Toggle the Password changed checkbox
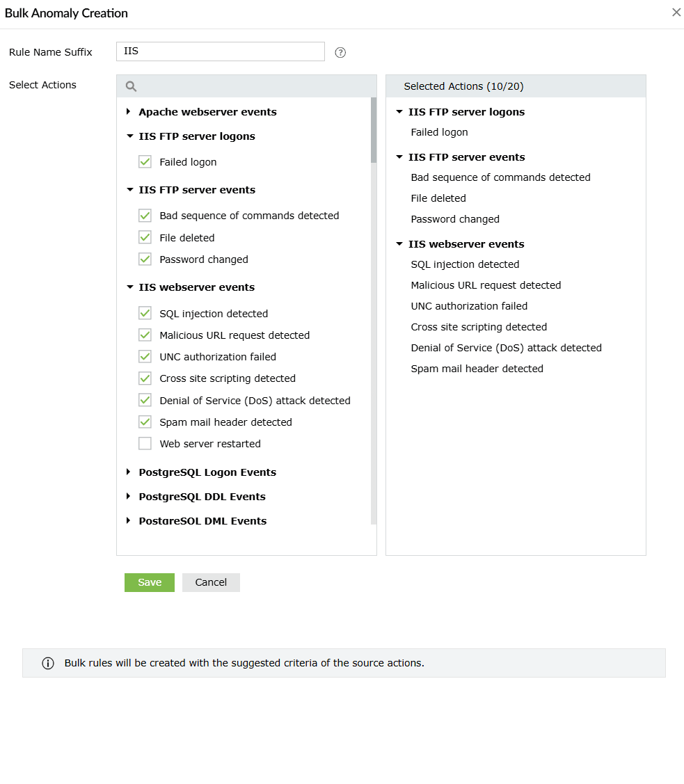Screen dimensions: 684x784 (x=145, y=259)
